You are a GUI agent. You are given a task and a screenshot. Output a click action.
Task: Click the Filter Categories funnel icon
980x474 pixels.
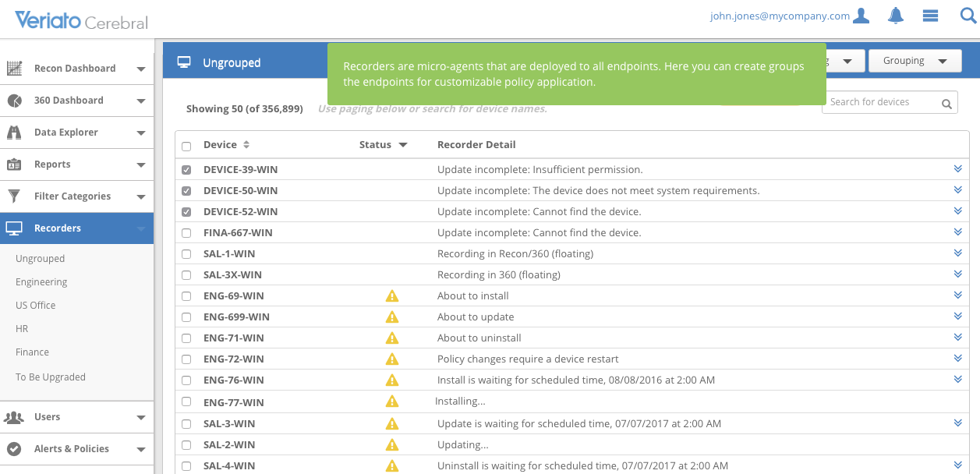coord(14,196)
